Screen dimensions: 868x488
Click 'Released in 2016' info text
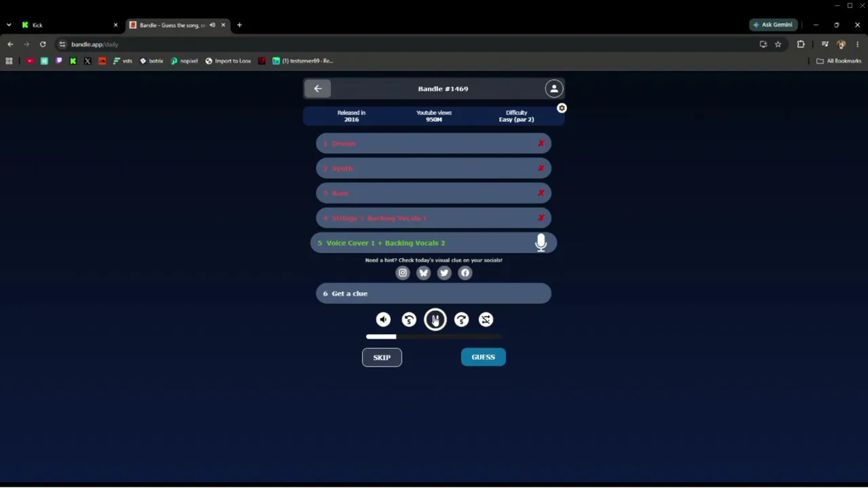(x=351, y=116)
